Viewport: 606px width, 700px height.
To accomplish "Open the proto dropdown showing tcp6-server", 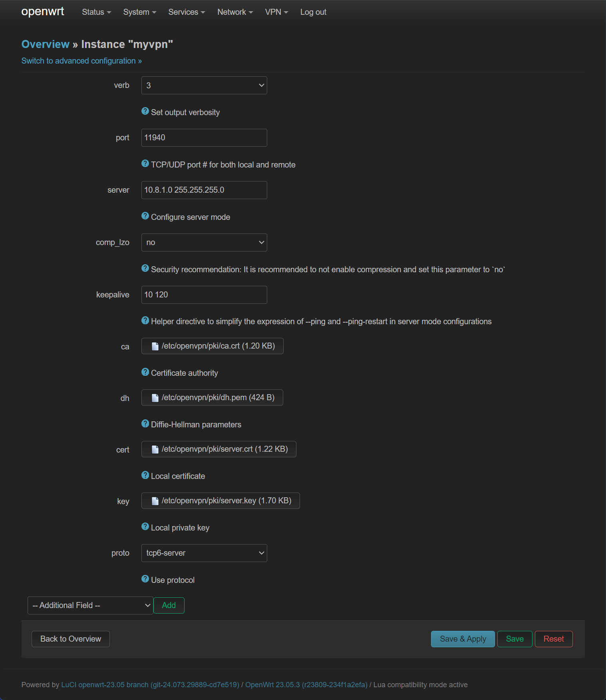I will 204,553.
